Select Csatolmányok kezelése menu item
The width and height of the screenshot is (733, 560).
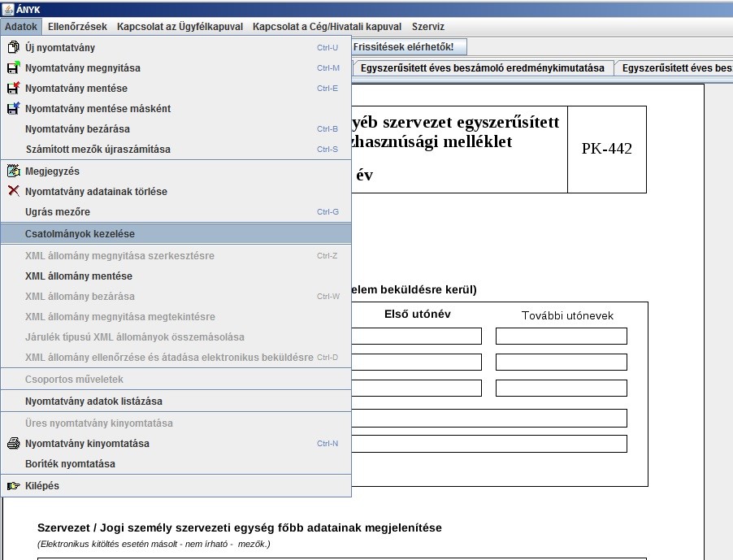coord(176,234)
